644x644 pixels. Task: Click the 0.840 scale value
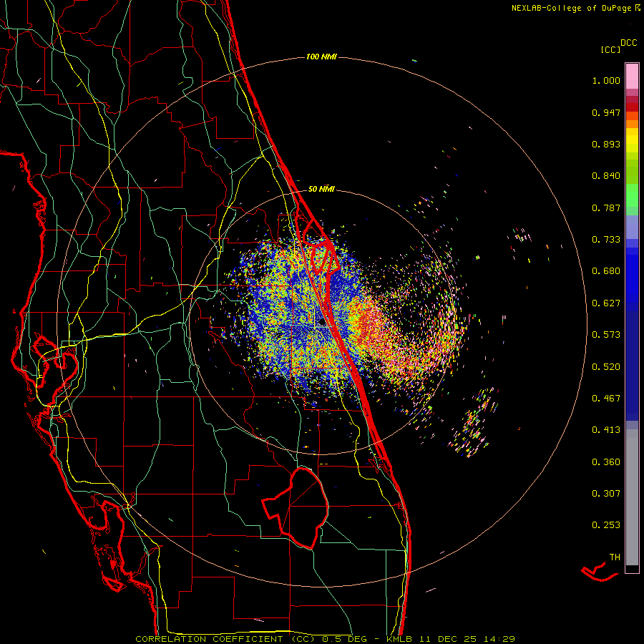[606, 176]
